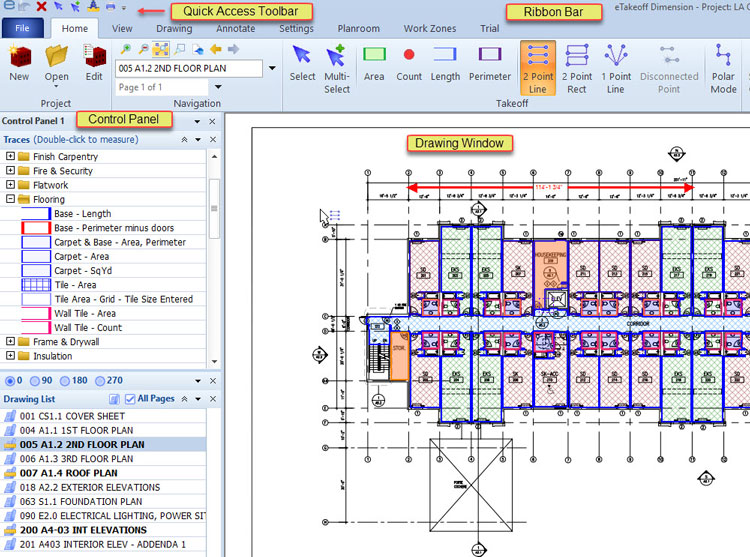The image size is (750, 557).
Task: Select 0 degree rotation radio button
Action: (10, 381)
